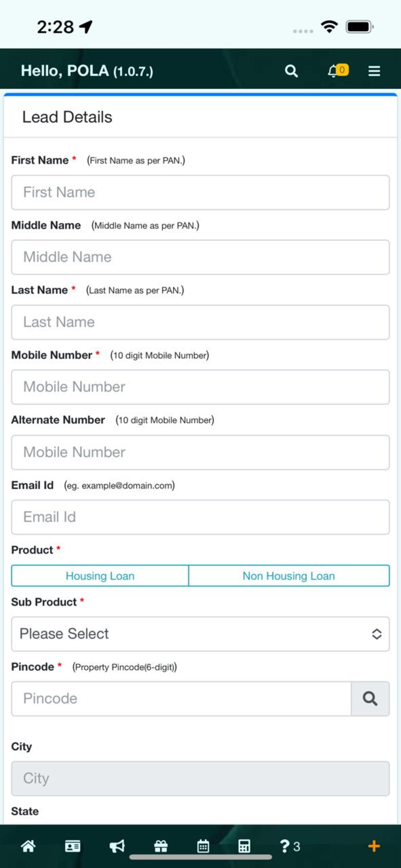Open the calendar icon in bottom bar
This screenshot has width=401, height=868.
[203, 846]
